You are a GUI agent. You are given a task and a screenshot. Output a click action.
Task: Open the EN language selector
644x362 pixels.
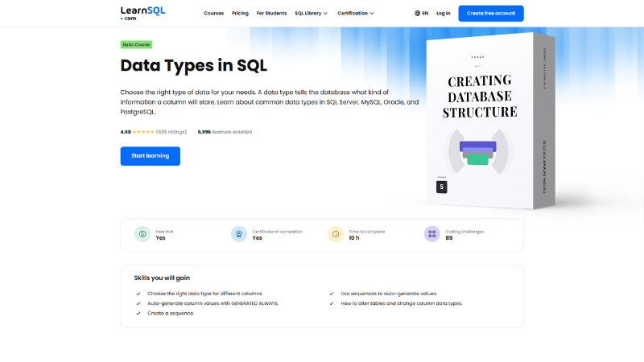pos(421,13)
